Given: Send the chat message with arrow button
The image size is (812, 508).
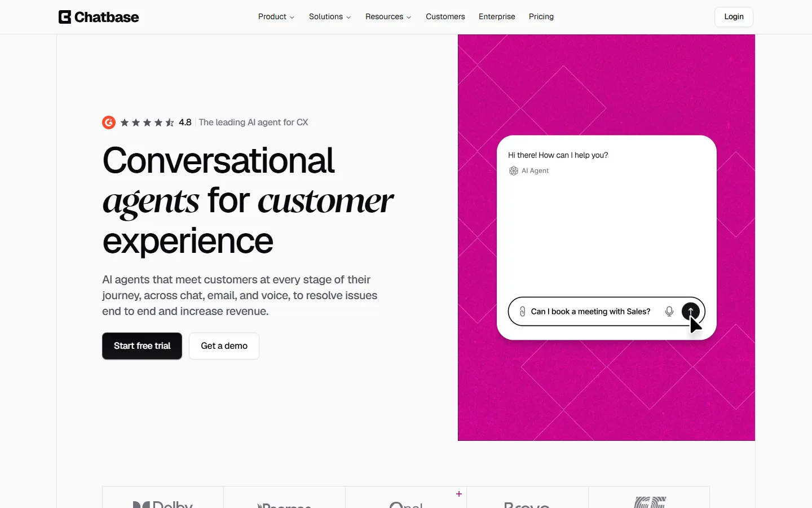Looking at the screenshot, I should [x=691, y=312].
